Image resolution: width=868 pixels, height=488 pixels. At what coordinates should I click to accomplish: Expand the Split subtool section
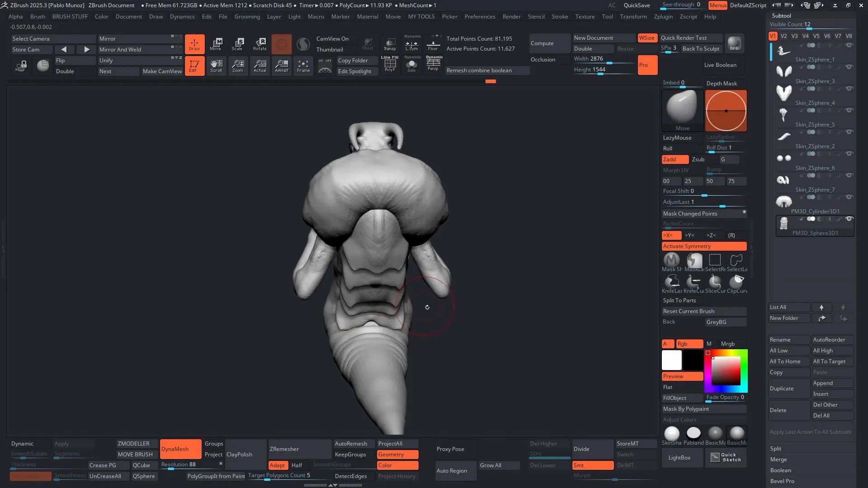(776, 449)
